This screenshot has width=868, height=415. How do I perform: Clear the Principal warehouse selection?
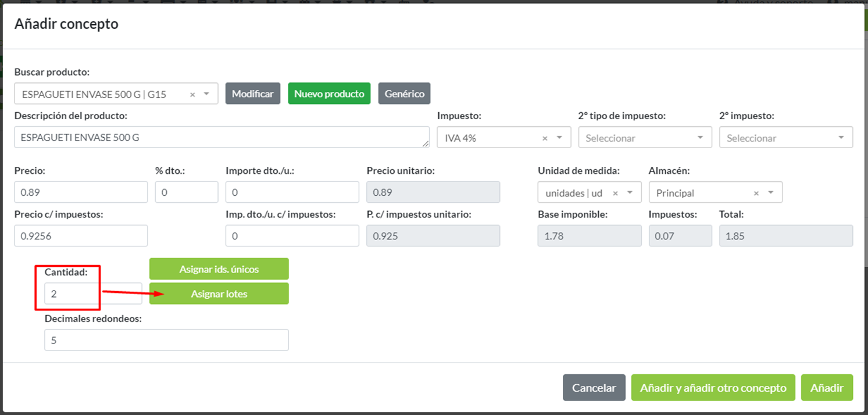tap(756, 193)
